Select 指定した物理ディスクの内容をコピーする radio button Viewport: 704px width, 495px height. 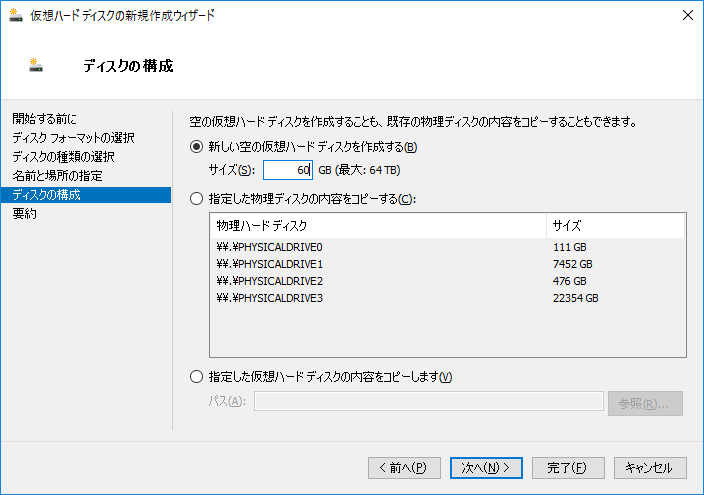pyautogui.click(x=196, y=199)
